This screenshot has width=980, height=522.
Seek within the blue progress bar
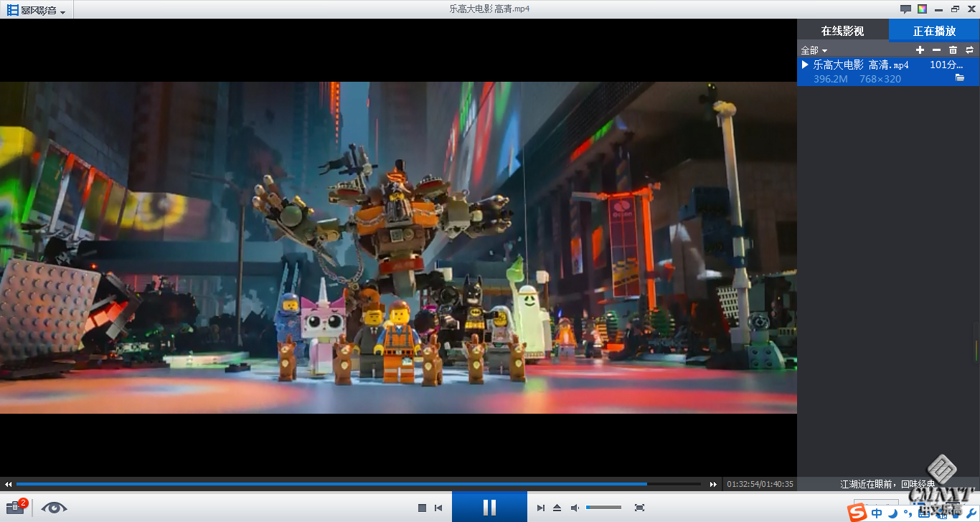[359, 484]
